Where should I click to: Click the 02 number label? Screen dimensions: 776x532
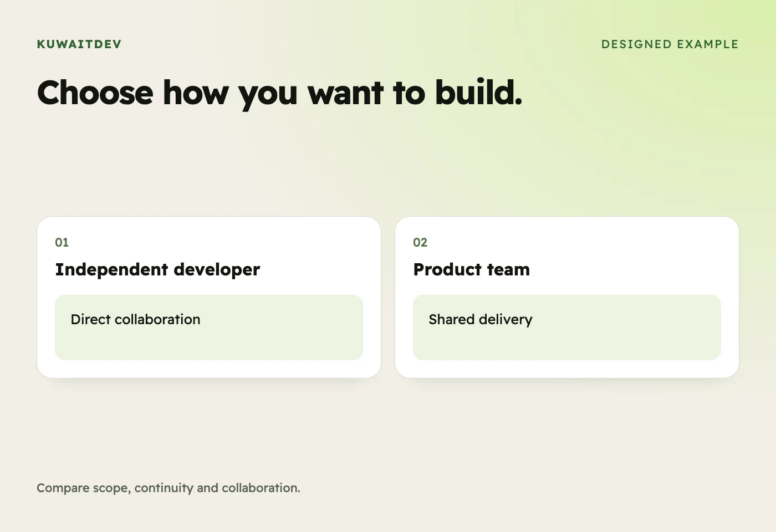[420, 242]
